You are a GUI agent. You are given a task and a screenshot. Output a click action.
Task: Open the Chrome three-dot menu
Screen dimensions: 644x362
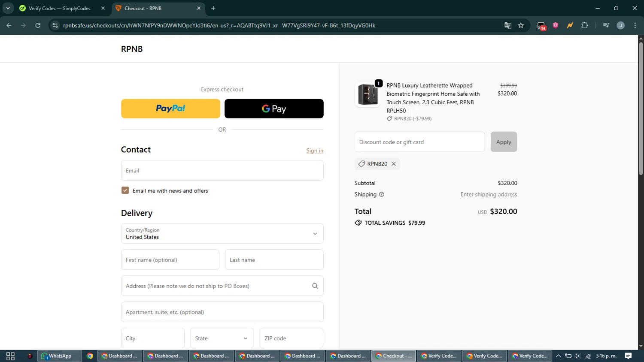(635, 25)
